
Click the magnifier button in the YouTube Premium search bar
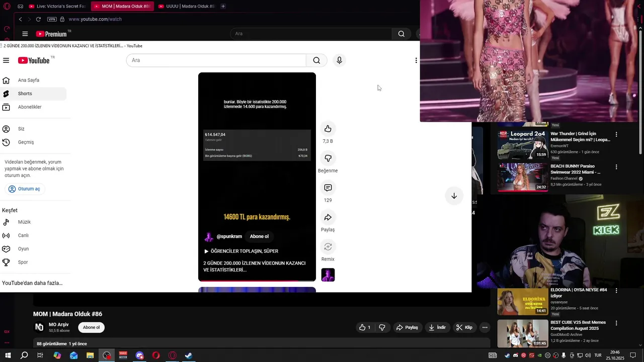401,34
